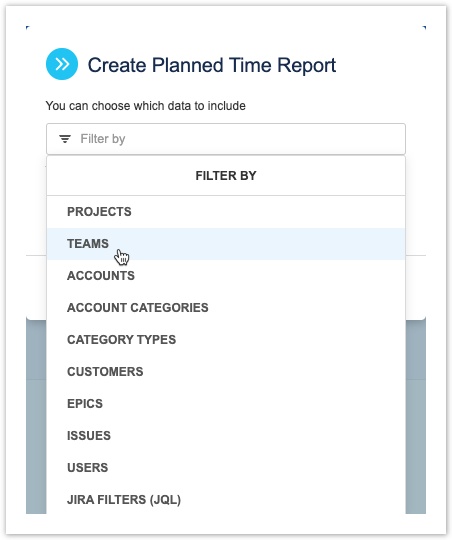Choose ISSUES from the filter menu
The width and height of the screenshot is (452, 540).
[226, 436]
